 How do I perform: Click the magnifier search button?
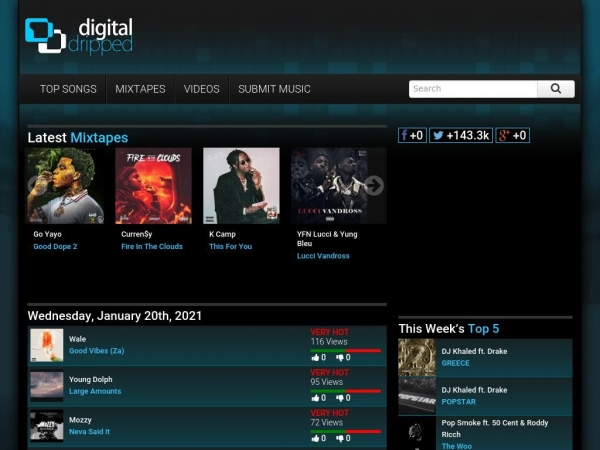556,89
